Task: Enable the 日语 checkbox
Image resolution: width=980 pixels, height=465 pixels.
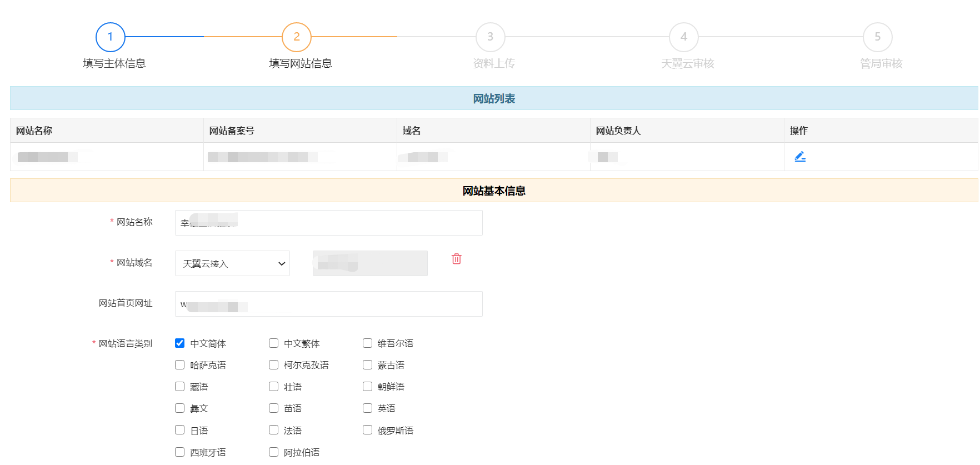Action: tap(180, 430)
